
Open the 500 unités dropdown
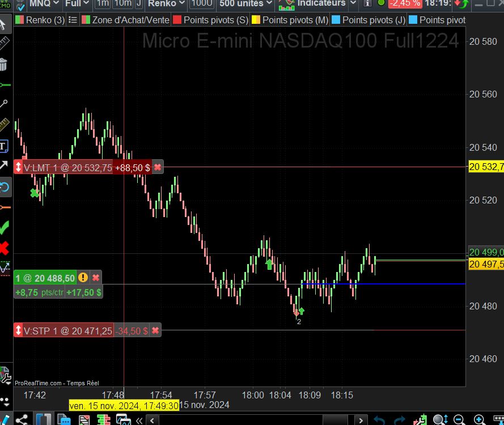coord(246,3)
